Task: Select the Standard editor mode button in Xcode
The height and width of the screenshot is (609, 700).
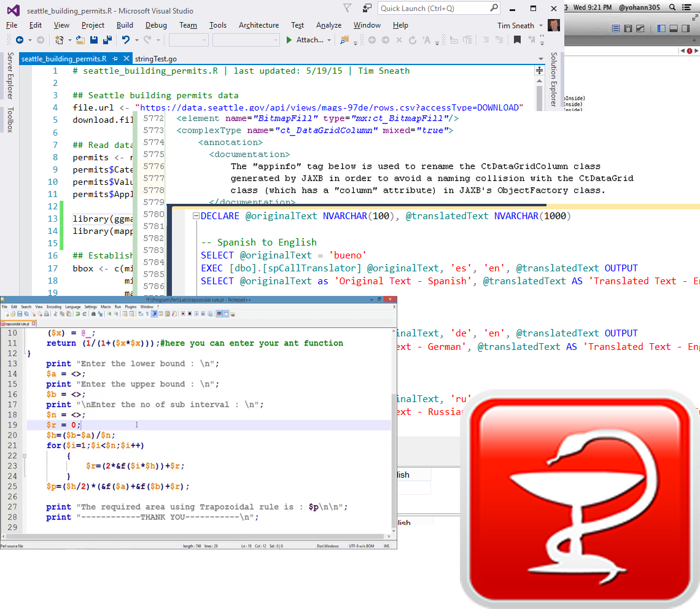Action: [x=616, y=29]
